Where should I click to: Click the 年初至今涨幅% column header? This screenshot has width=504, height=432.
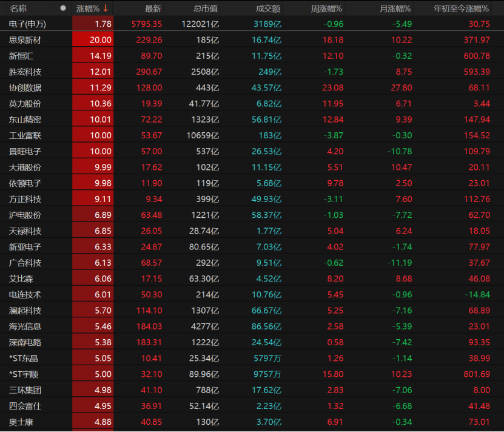461,8
